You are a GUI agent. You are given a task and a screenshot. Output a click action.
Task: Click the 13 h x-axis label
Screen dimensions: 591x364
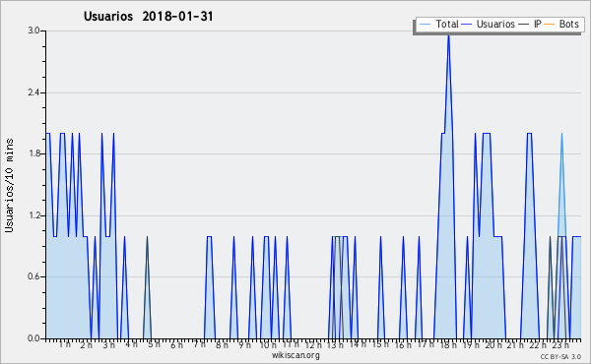335,344
